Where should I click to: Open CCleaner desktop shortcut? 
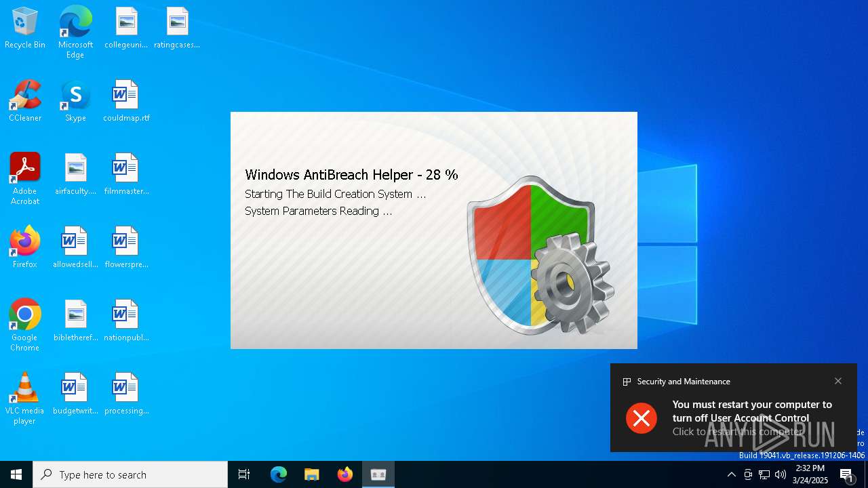[25, 102]
